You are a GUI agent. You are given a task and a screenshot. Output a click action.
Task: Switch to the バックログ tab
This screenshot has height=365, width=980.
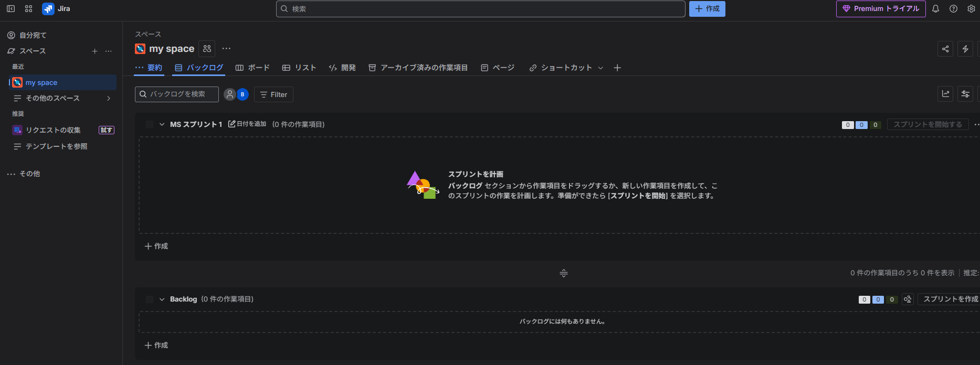click(x=199, y=68)
